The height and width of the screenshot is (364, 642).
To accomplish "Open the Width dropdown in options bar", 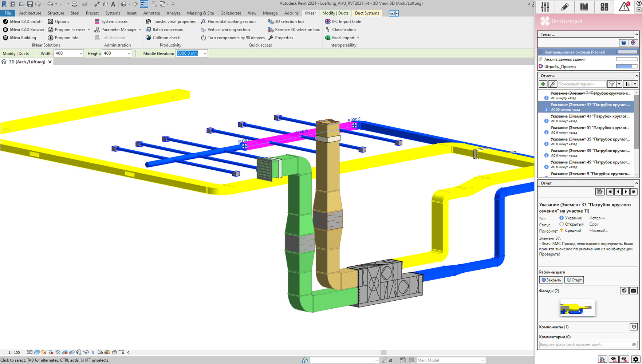I will point(80,54).
